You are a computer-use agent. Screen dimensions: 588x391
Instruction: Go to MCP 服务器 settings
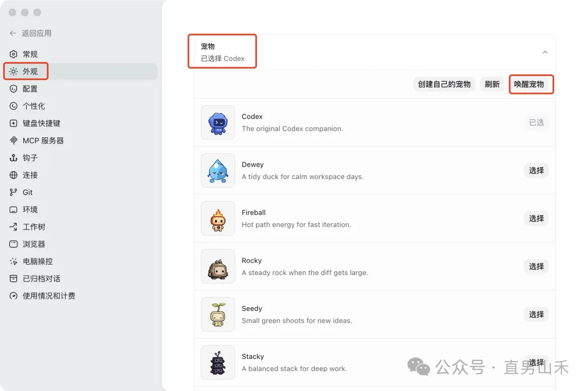coord(81,140)
